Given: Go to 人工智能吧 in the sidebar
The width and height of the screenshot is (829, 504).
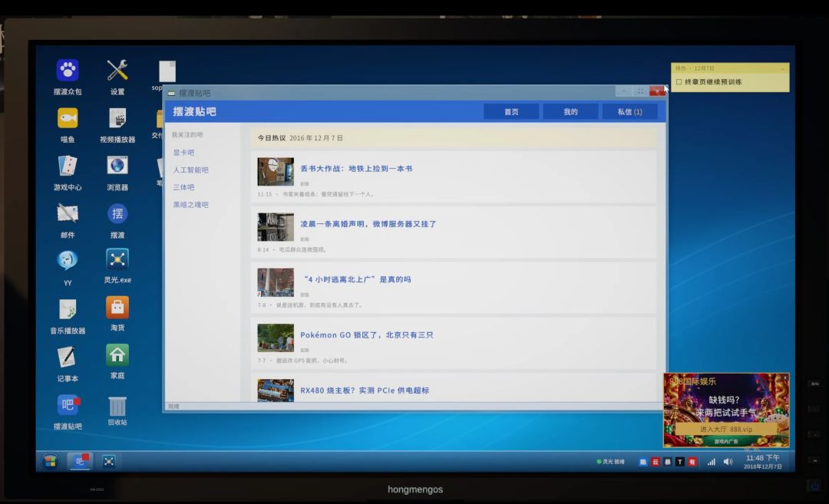Looking at the screenshot, I should pos(191,170).
